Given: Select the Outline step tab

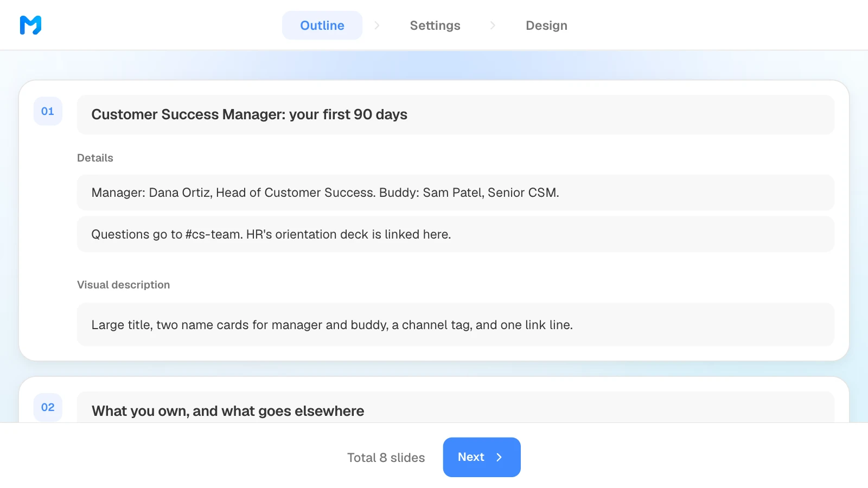Looking at the screenshot, I should (x=322, y=25).
